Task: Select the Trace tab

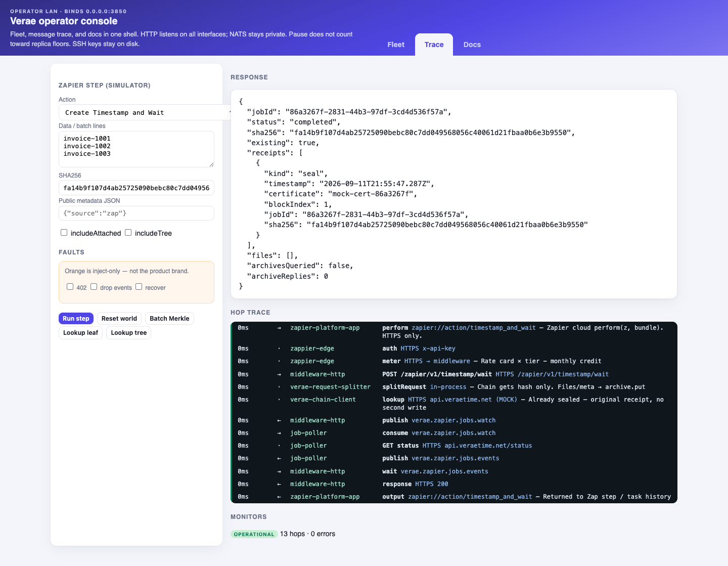Action: tap(434, 45)
